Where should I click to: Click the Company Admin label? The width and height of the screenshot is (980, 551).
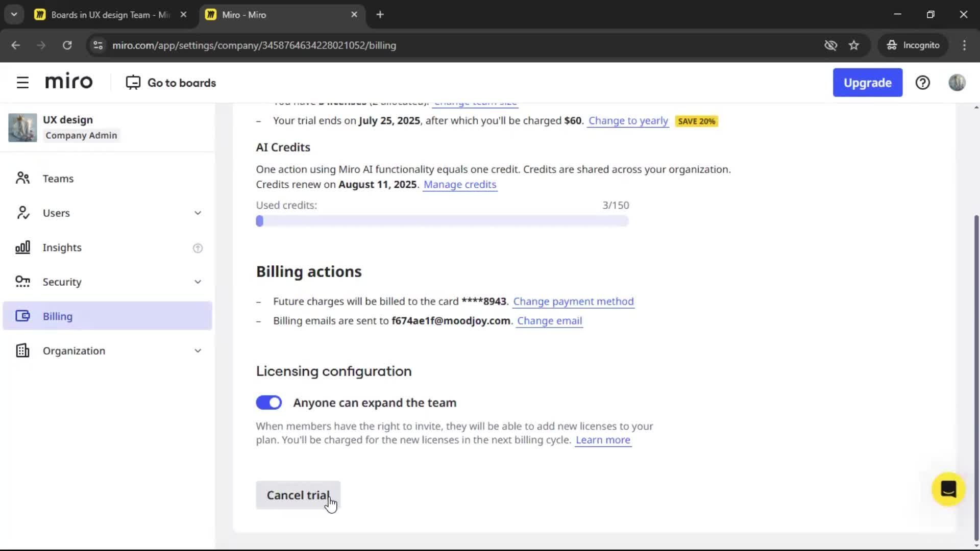pos(81,135)
